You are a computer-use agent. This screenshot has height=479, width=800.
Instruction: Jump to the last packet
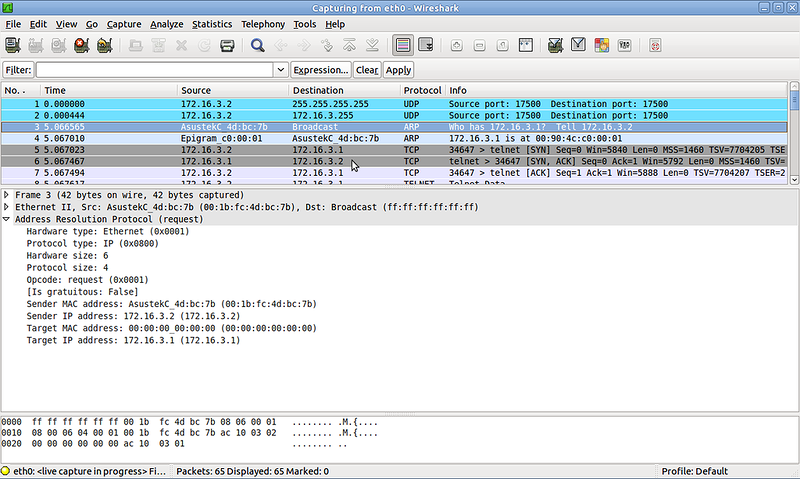(x=372, y=45)
